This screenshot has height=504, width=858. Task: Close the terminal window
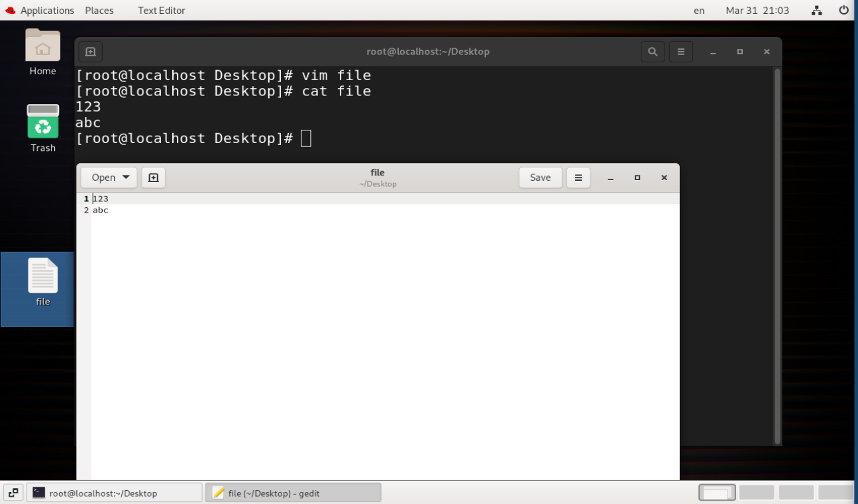767,52
